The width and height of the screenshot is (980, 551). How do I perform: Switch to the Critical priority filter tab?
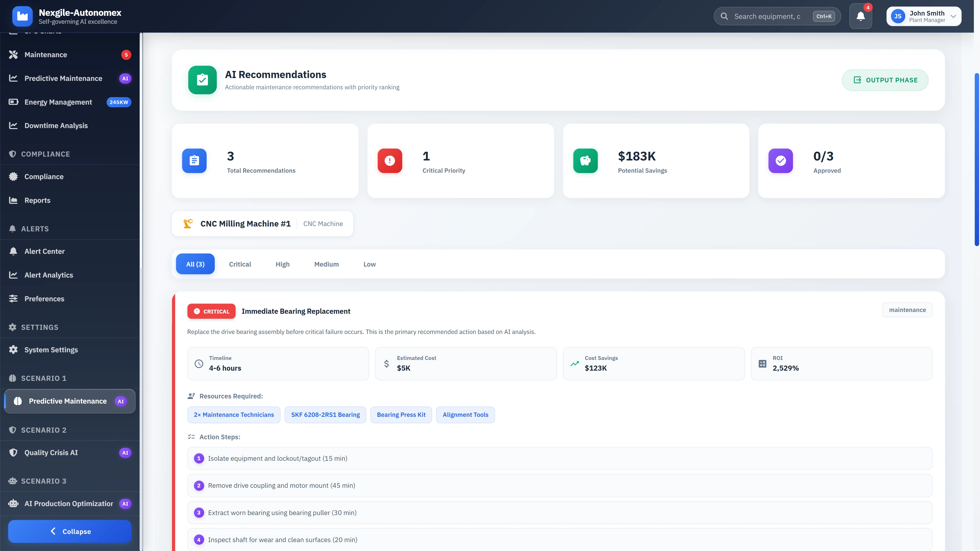pos(240,264)
